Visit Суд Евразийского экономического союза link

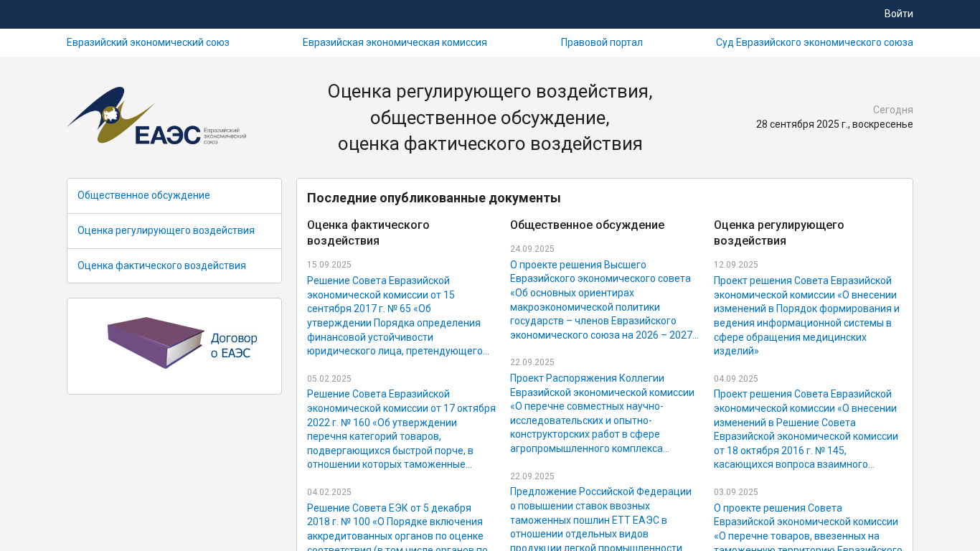click(x=814, y=42)
